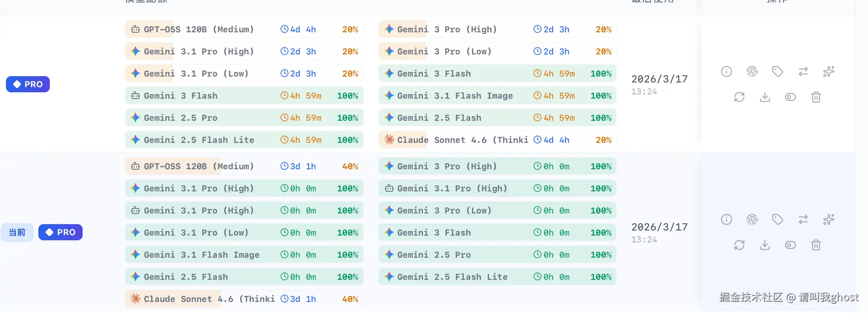The height and width of the screenshot is (313, 868).
Task: Refresh the current account with the sync icon
Action: [x=739, y=245]
